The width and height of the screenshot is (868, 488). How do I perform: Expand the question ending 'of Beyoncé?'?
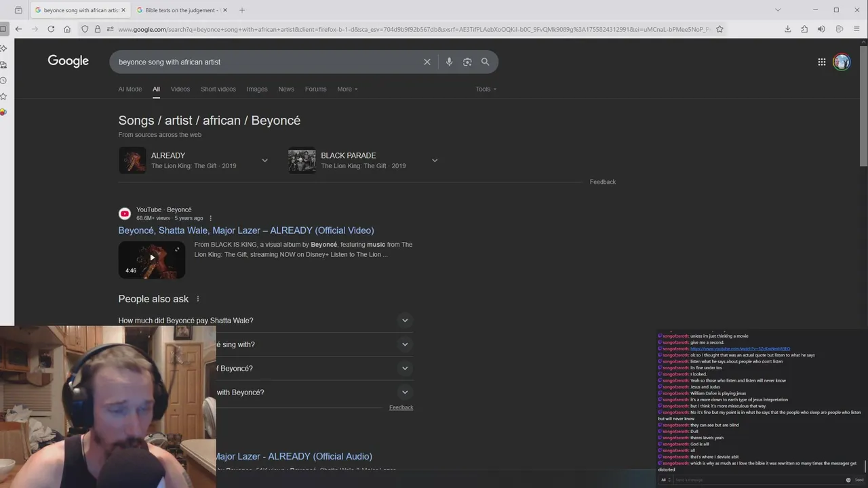click(x=405, y=369)
